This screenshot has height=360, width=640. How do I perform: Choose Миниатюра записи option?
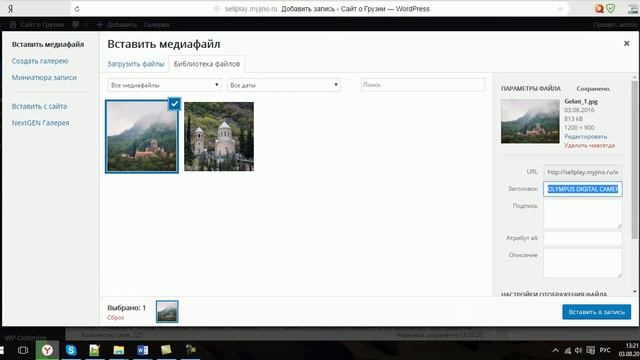click(44, 77)
